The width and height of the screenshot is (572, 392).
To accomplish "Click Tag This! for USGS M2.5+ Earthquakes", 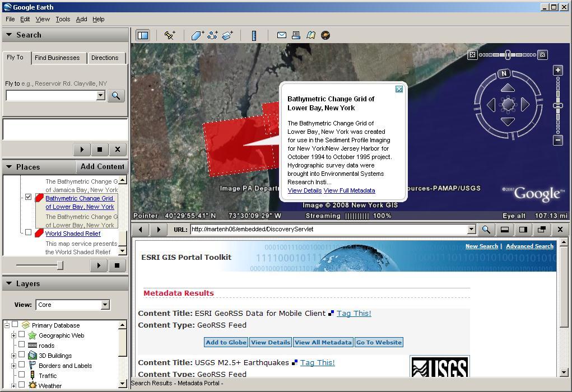I will tap(317, 362).
